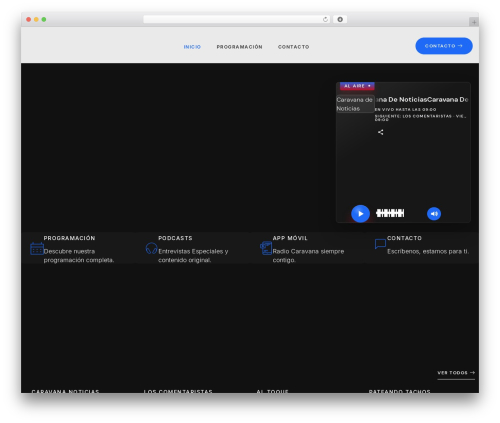Open the Contacto menu item in the navigation
The image size is (500, 423).
(293, 47)
